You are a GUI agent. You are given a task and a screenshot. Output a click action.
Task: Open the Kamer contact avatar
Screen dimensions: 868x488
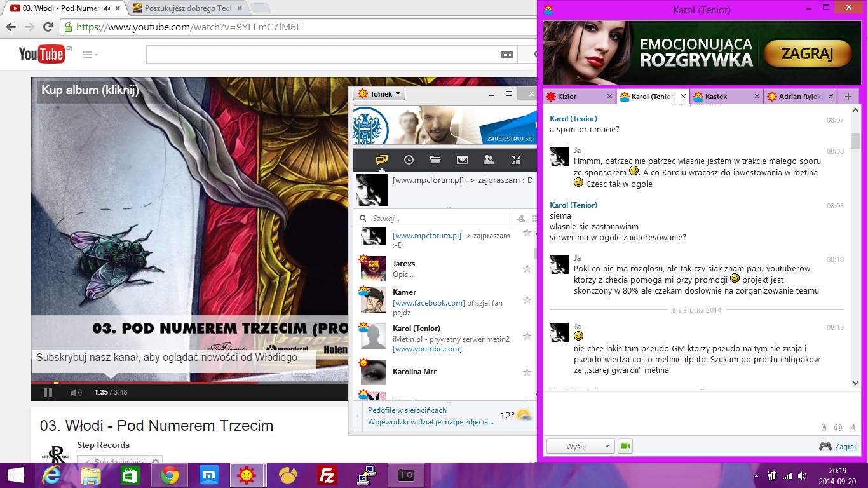coord(374,299)
